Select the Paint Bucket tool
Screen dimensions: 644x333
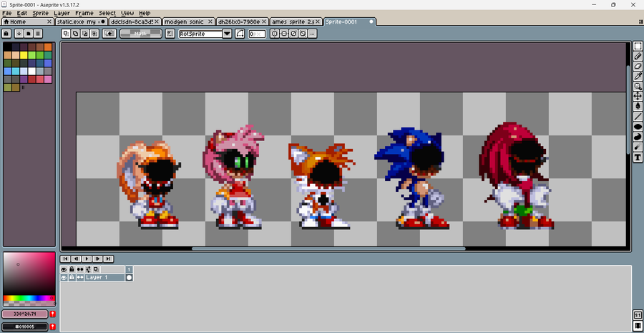[638, 107]
